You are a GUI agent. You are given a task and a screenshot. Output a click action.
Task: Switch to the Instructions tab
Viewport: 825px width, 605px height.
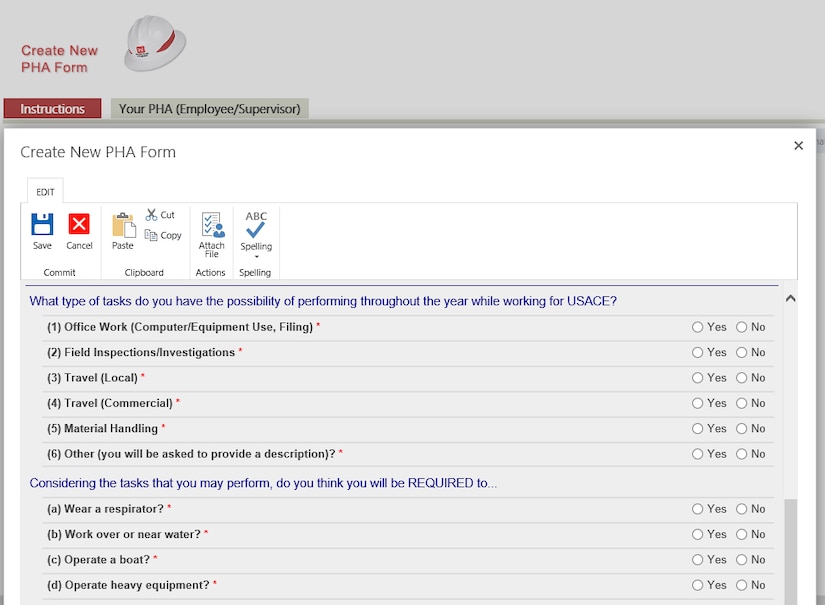point(52,109)
